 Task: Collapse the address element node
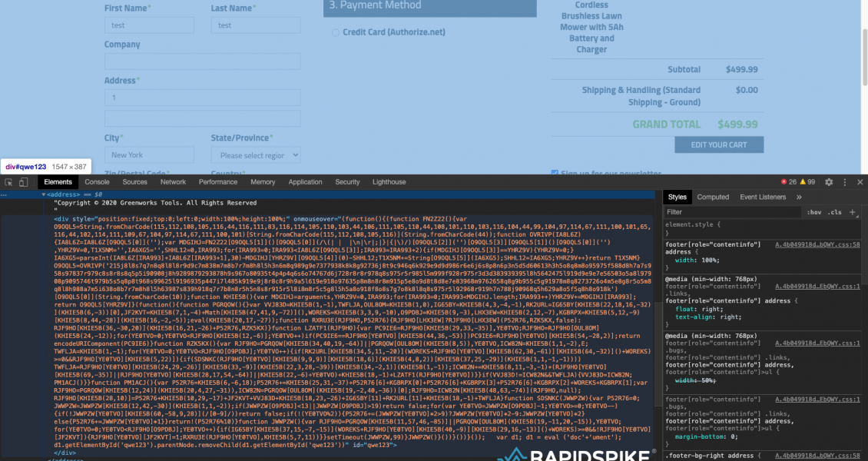[x=44, y=195]
